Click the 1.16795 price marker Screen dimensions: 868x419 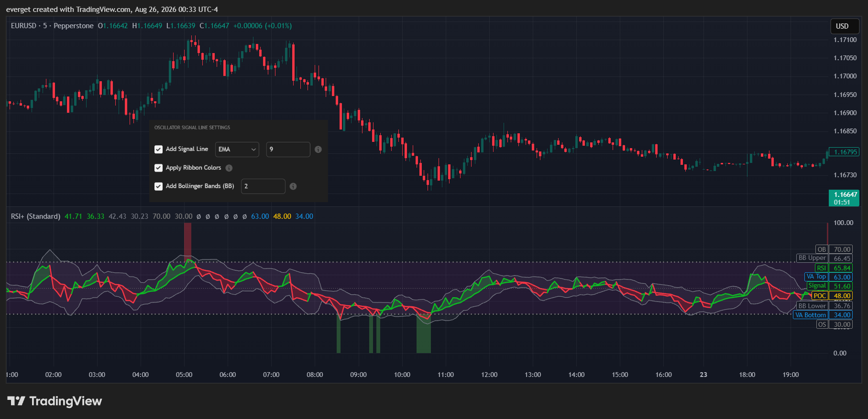click(x=844, y=152)
